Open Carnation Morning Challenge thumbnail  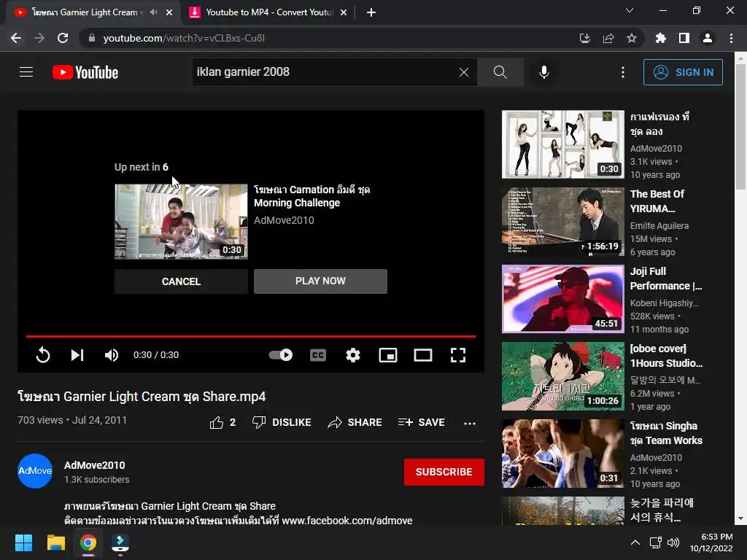tap(181, 222)
